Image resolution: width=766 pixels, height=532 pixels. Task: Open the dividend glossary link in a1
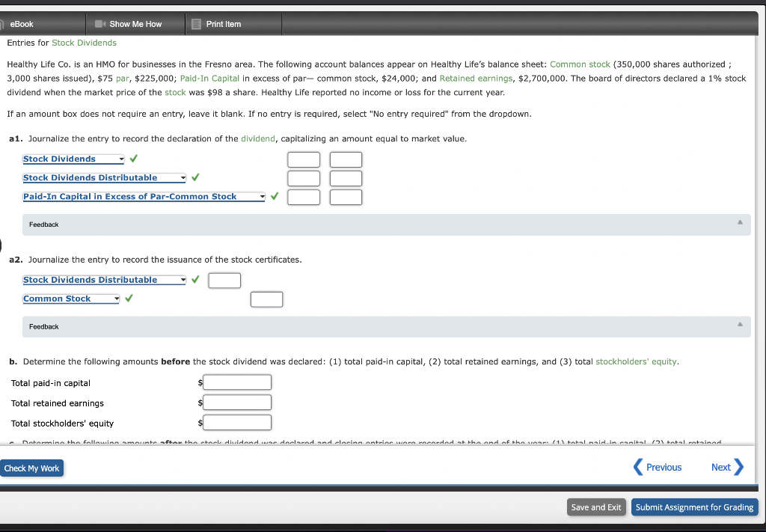pos(258,138)
